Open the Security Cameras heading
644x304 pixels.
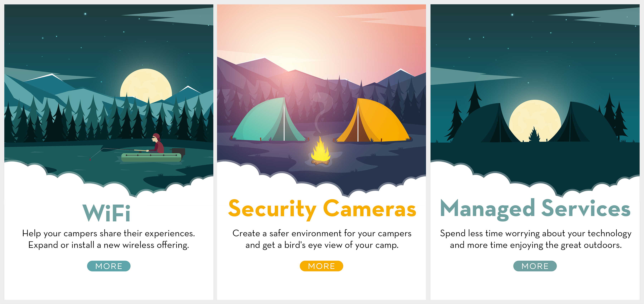(322, 210)
